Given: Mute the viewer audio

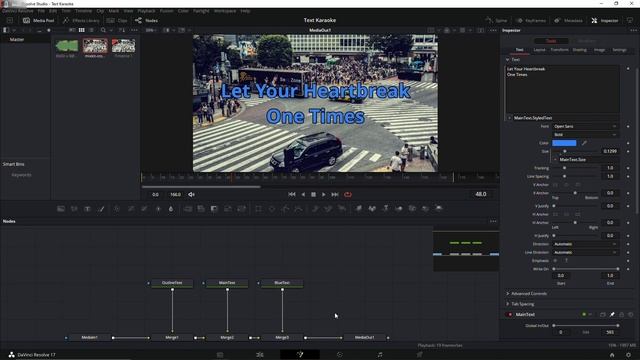Looking at the screenshot, I should click(x=191, y=195).
